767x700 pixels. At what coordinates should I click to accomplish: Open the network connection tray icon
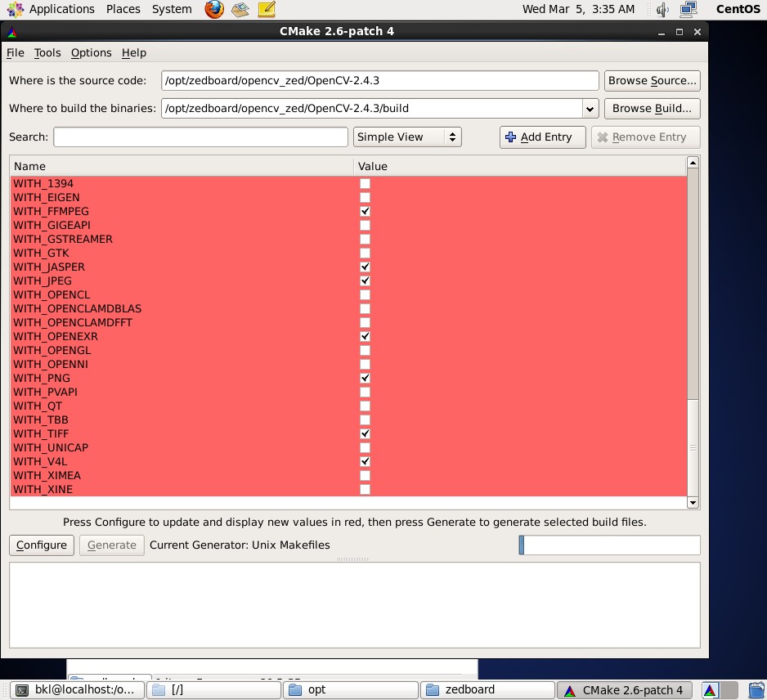[x=689, y=9]
